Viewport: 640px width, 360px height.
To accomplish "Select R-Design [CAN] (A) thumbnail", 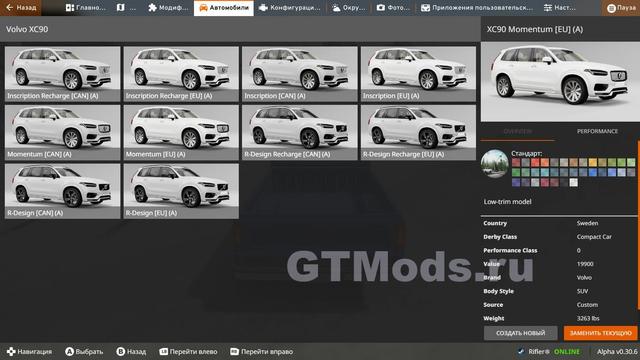I will pyautogui.click(x=62, y=191).
